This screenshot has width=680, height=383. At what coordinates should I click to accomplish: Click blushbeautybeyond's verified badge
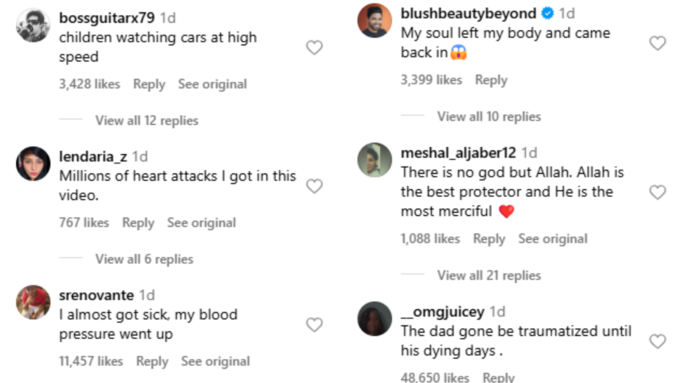coord(548,13)
